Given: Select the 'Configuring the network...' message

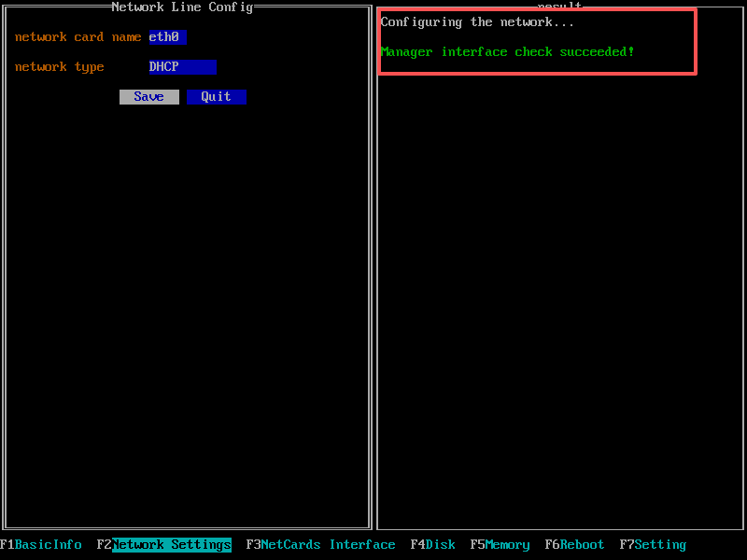Looking at the screenshot, I should pyautogui.click(x=477, y=22).
